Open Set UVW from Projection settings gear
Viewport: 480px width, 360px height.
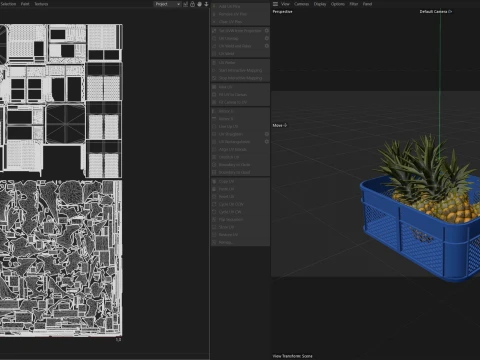(x=267, y=31)
